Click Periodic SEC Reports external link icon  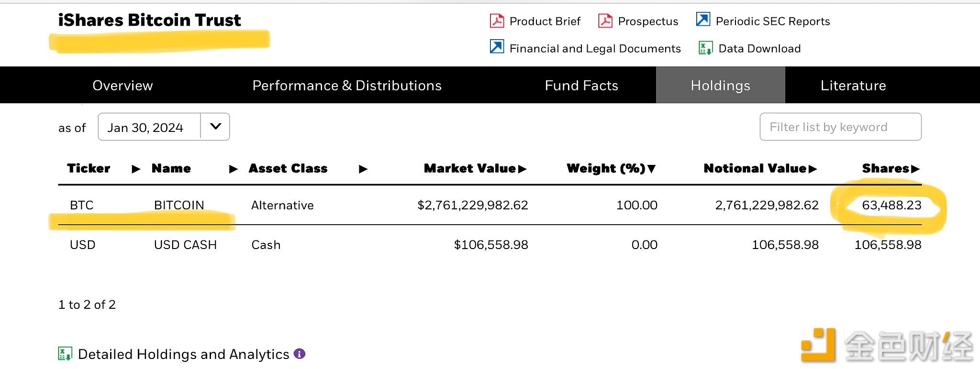pos(703,20)
